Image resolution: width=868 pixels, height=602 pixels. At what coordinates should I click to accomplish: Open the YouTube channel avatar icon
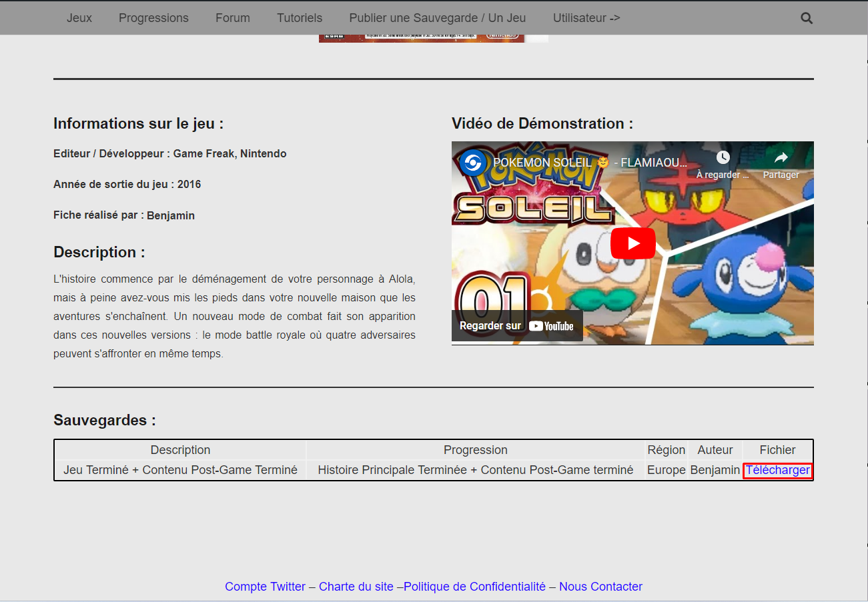[x=472, y=162]
